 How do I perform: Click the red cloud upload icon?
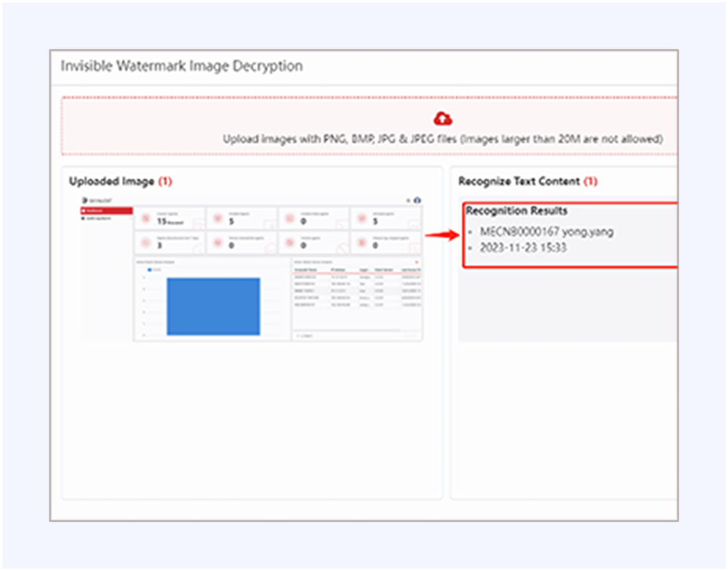click(x=443, y=119)
